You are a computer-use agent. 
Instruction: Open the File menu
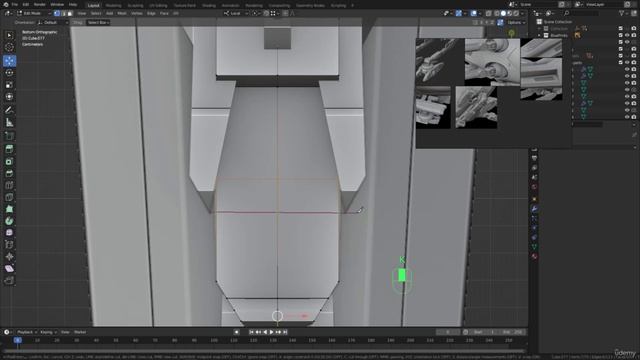tap(15, 4)
